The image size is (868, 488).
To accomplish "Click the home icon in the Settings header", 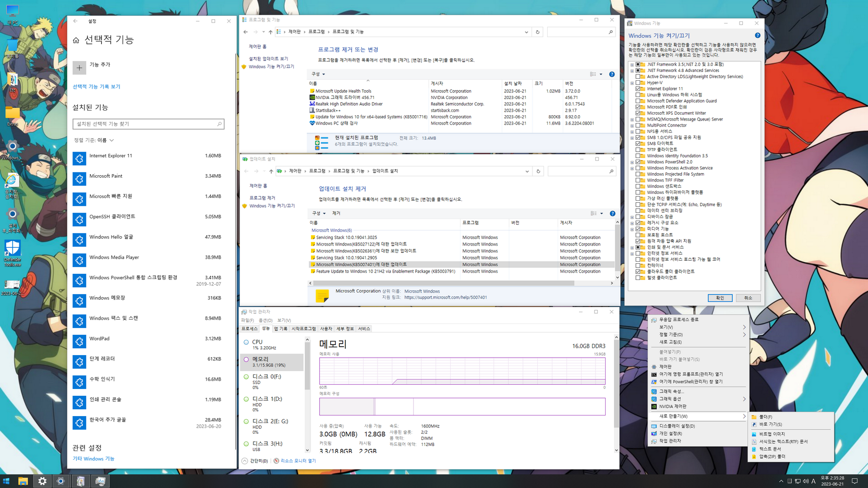I will pos(76,40).
